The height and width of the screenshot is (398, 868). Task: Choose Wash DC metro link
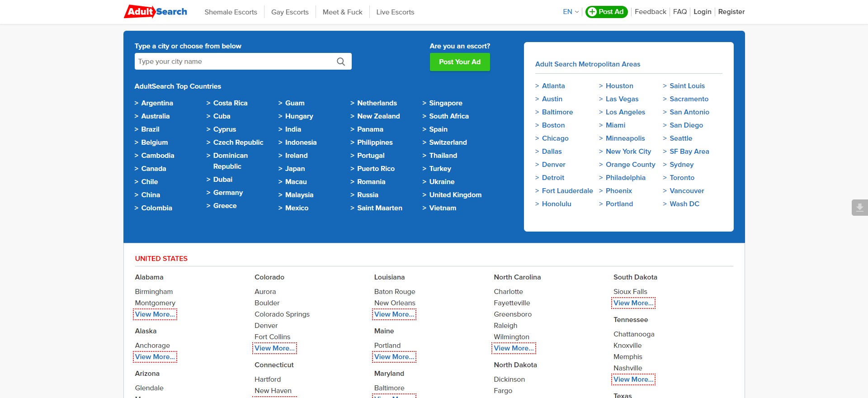[684, 204]
